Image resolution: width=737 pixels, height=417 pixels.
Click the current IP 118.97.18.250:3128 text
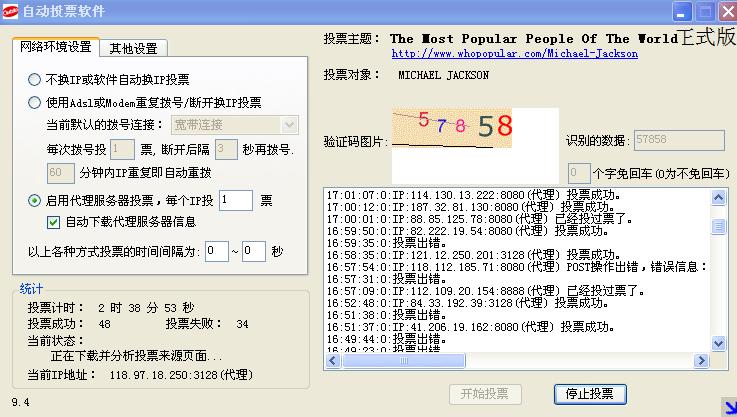[x=181, y=375]
